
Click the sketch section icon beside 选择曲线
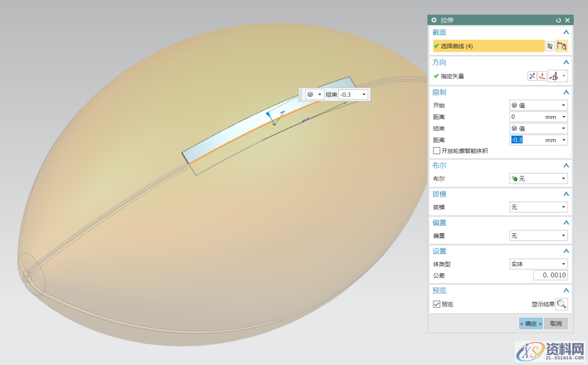click(x=550, y=46)
